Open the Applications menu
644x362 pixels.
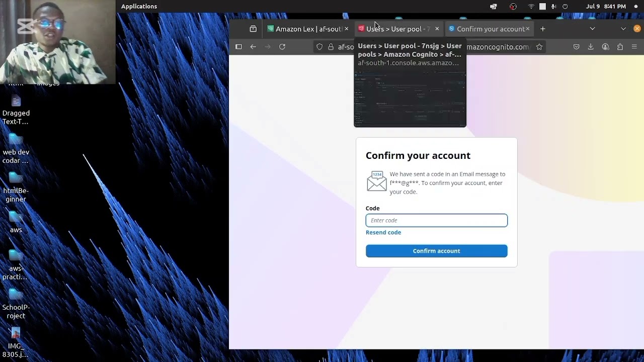139,7
